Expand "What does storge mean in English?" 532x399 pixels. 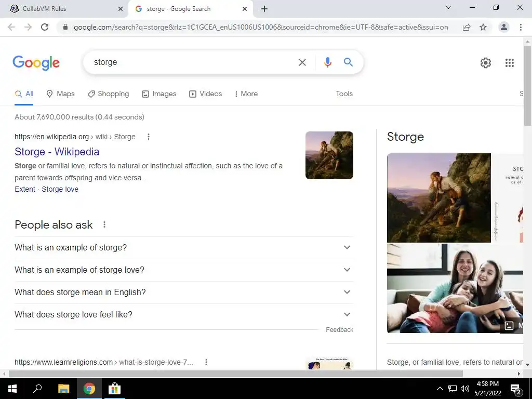184,292
